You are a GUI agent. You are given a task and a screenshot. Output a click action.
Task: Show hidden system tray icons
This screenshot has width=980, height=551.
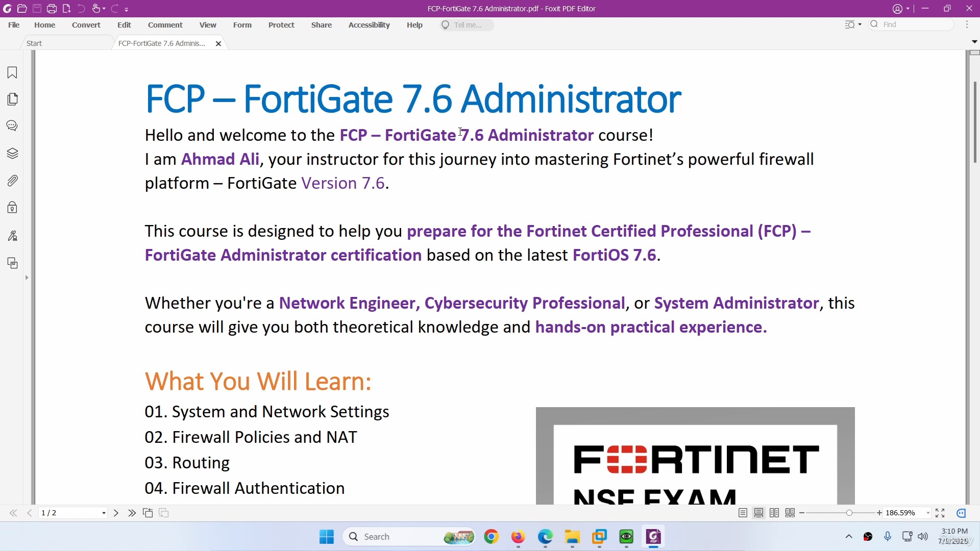[849, 537]
